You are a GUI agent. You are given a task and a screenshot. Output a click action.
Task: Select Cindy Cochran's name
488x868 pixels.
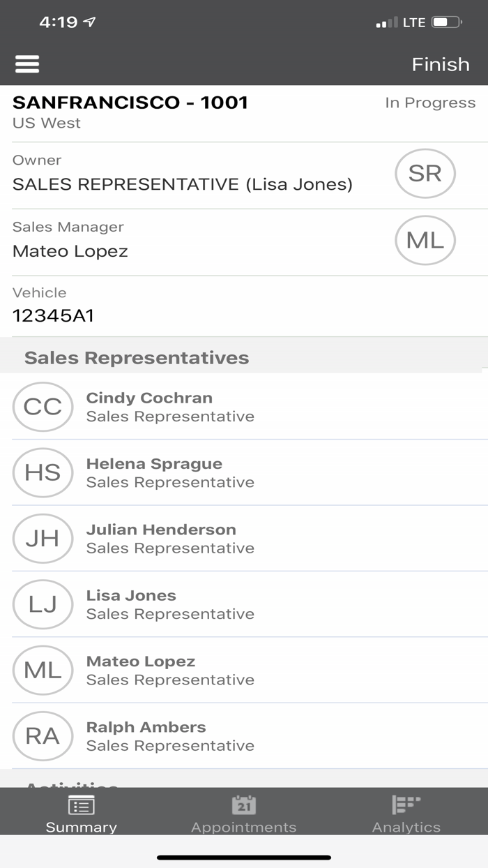click(x=149, y=398)
